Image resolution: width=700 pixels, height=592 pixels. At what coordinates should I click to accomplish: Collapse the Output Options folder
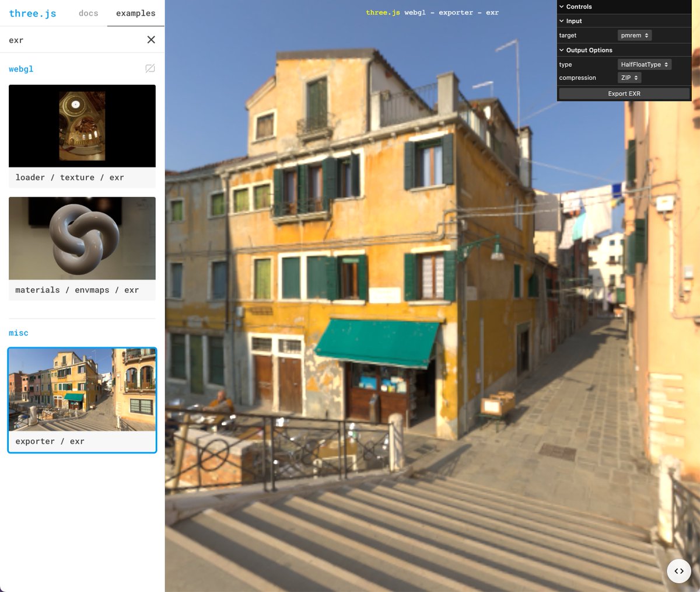[x=624, y=50]
